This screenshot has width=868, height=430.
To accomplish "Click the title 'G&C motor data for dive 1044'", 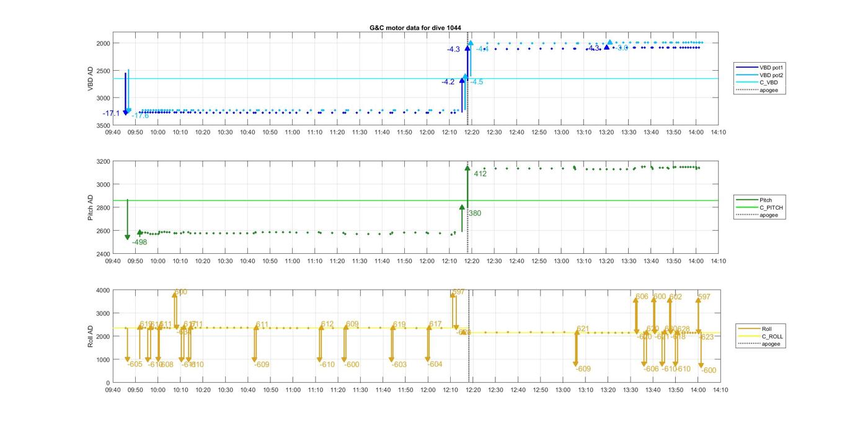I will point(415,28).
